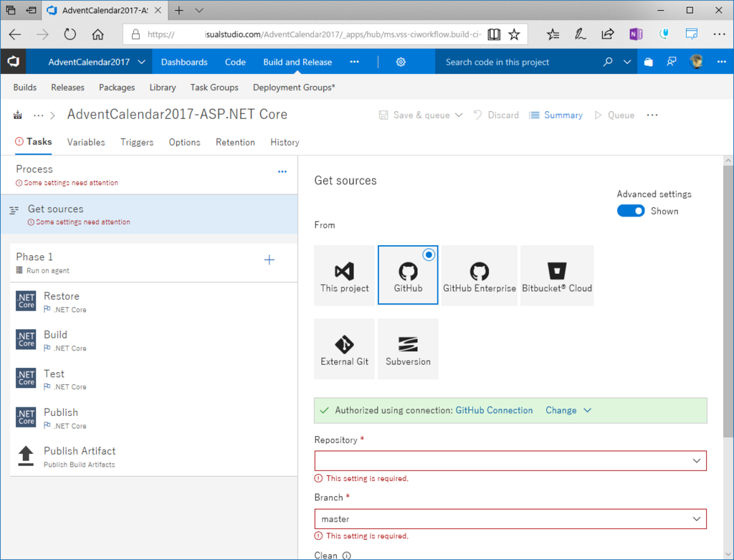734x560 pixels.
Task: Expand the AdventCalendar2017 project dropdown
Action: tap(141, 62)
